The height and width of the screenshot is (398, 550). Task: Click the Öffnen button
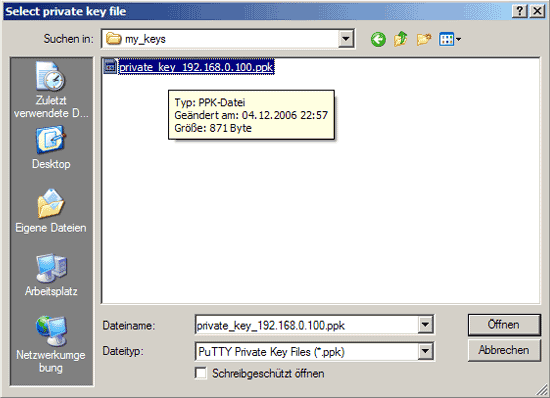pos(504,325)
